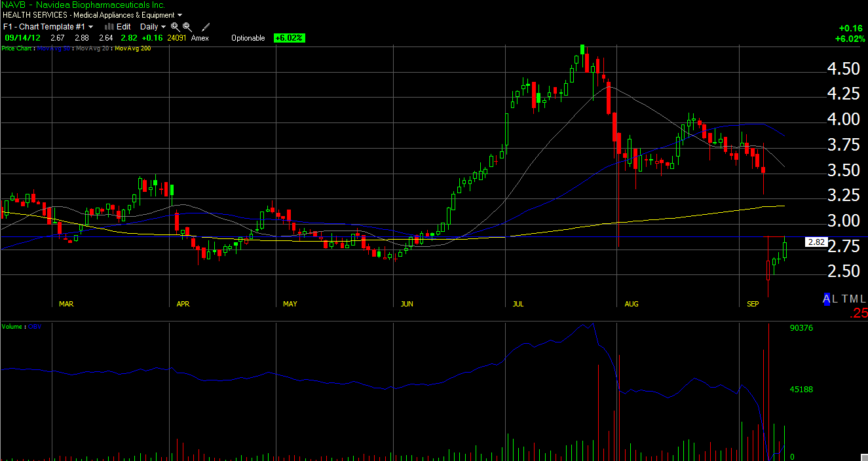
Task: Toggle the M scale option letter
Action: tap(854, 299)
